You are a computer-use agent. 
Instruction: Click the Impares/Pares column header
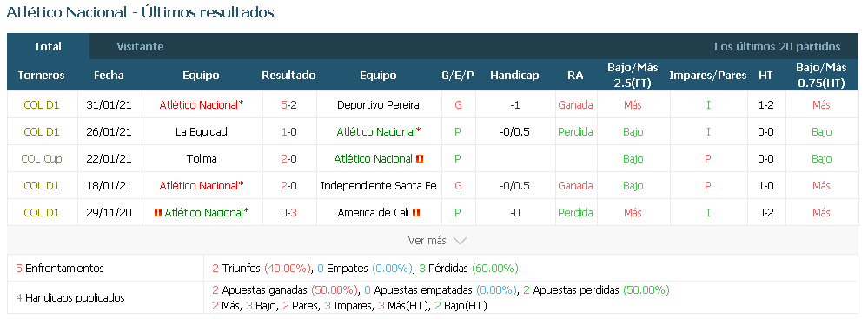(x=708, y=76)
